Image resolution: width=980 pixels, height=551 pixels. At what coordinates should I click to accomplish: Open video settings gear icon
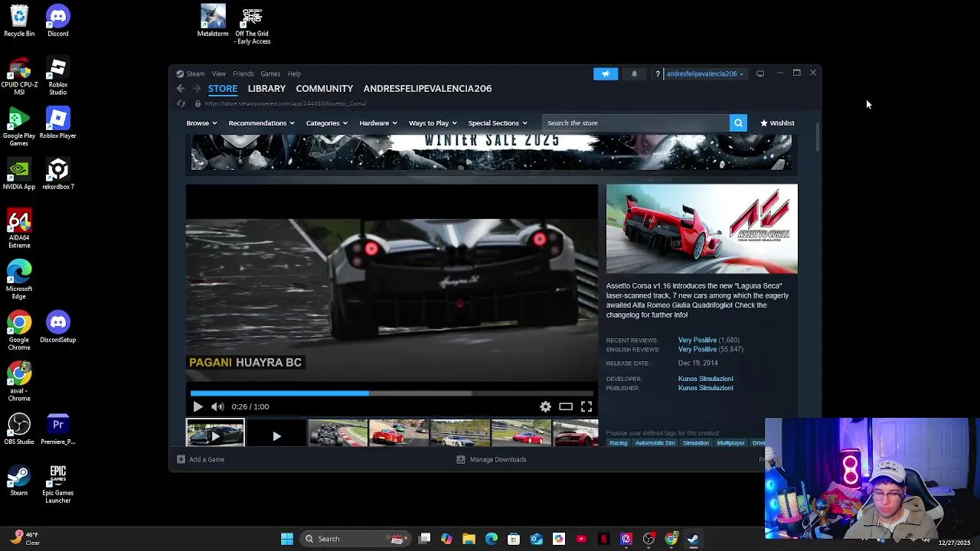click(545, 407)
